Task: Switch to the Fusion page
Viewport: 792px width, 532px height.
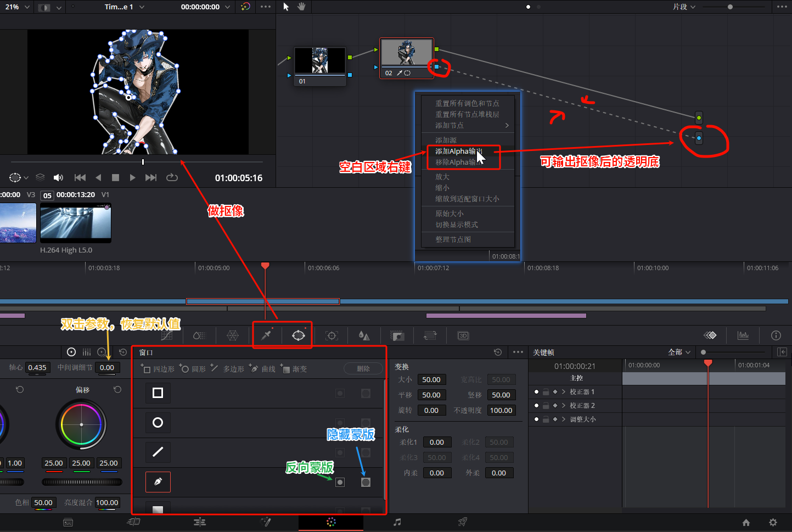Action: (266, 522)
